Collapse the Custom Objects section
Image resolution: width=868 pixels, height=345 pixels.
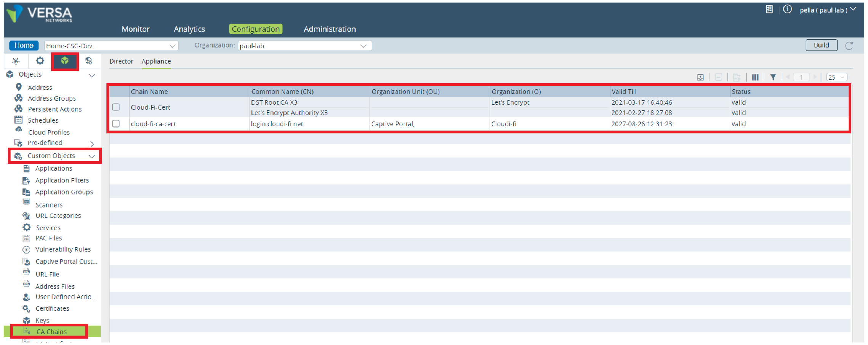pyautogui.click(x=91, y=156)
